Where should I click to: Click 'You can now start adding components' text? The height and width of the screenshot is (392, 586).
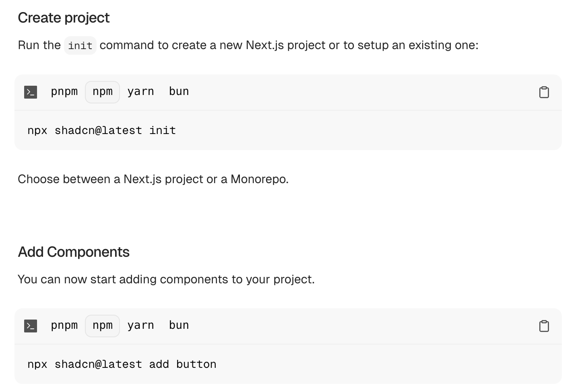pos(166,279)
